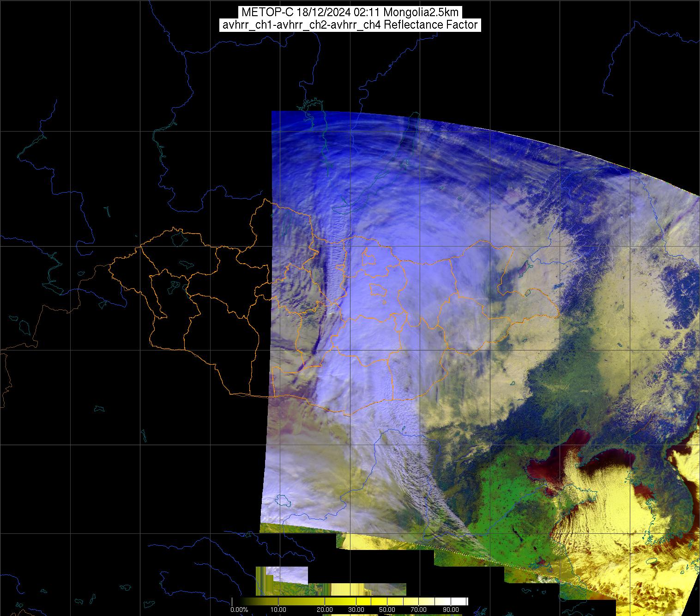Click the 10.00 tick label on the colorbar

click(x=278, y=610)
